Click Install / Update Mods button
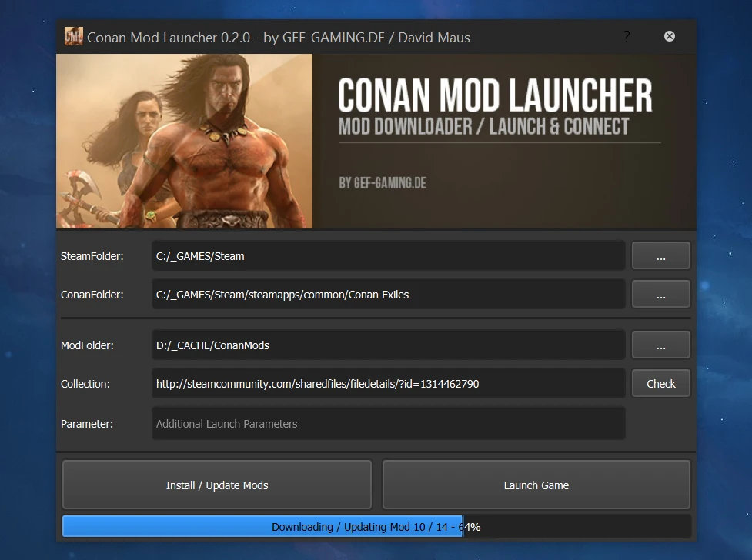 tap(217, 485)
